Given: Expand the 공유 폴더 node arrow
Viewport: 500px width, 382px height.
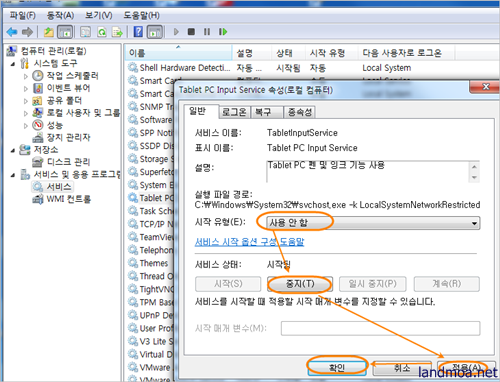Looking at the screenshot, I should (x=26, y=101).
